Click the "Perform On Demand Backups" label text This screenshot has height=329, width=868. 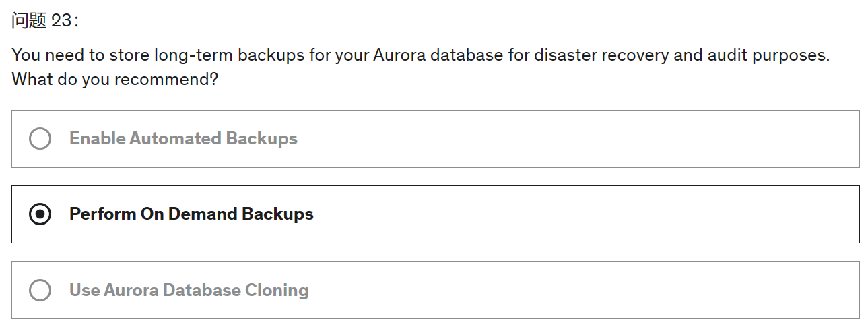point(191,214)
